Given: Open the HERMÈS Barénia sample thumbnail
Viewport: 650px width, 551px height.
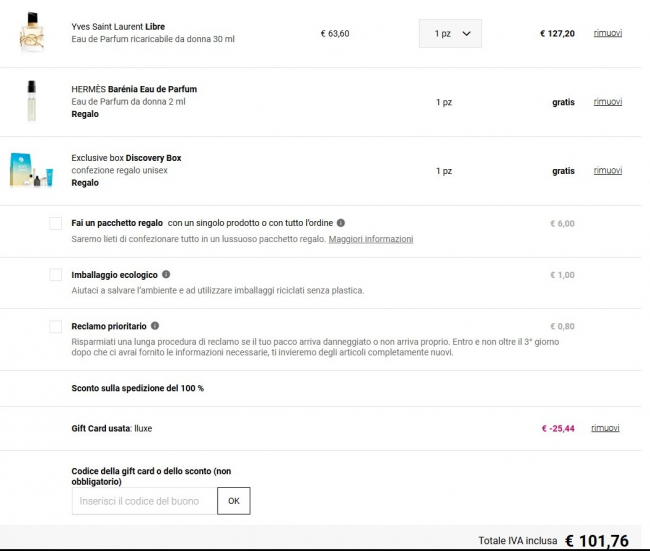Looking at the screenshot, I should pos(32,101).
